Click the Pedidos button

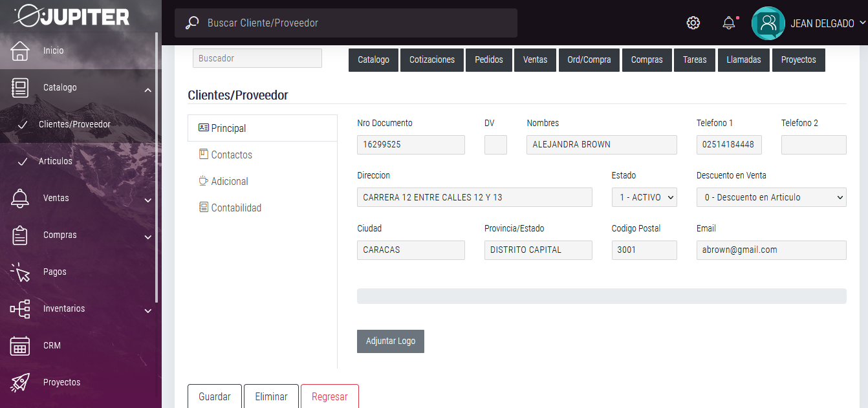pos(489,59)
